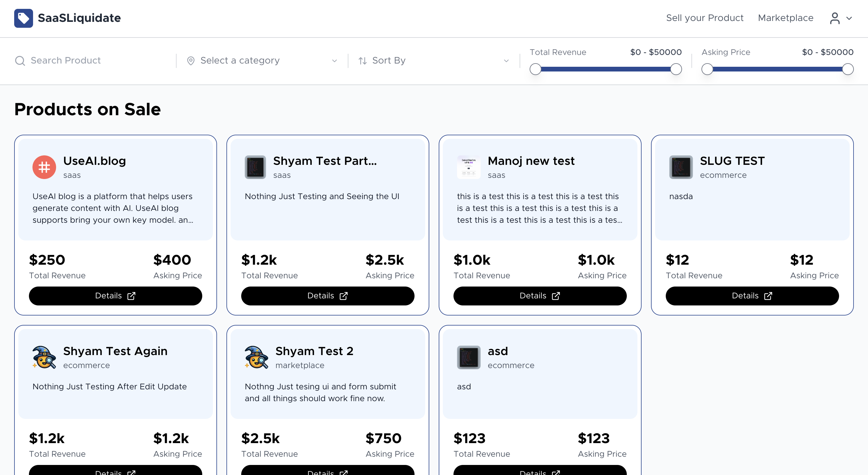Image resolution: width=868 pixels, height=475 pixels.
Task: Click the Shyam Test Again wizard icon
Action: 44,357
